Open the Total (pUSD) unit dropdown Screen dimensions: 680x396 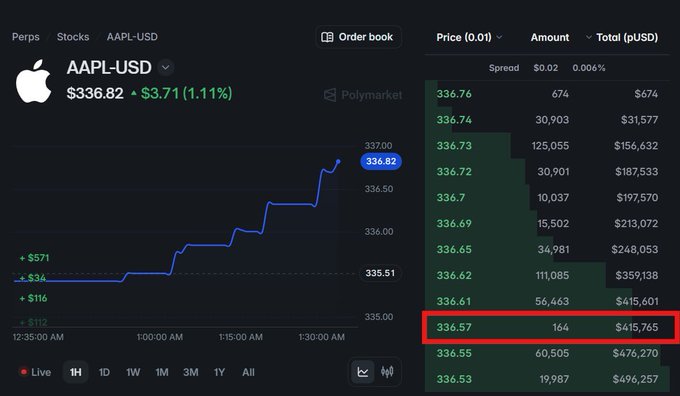[x=621, y=38]
